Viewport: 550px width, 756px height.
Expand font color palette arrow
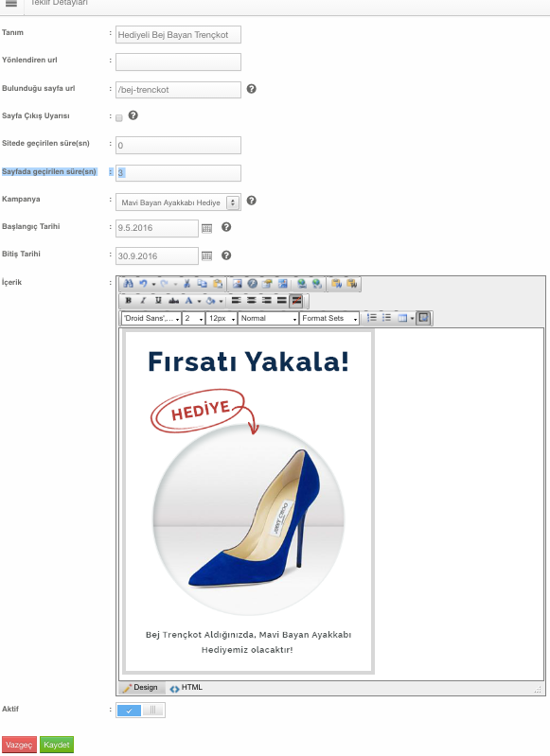point(199,302)
